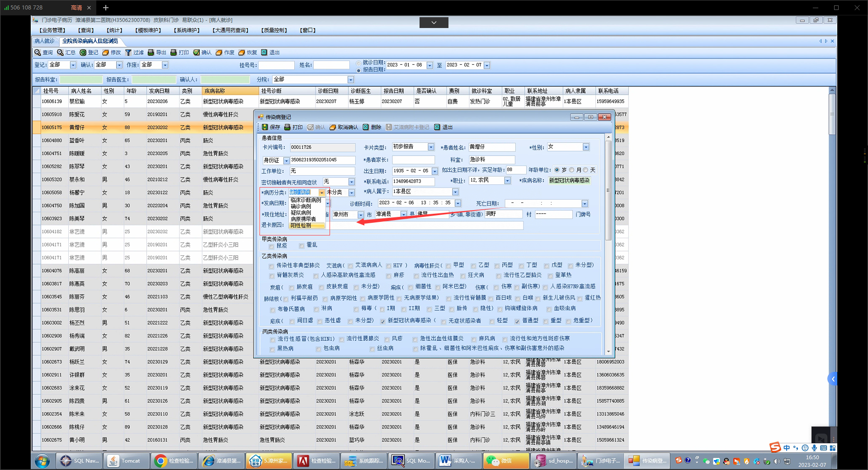Click the 导出 export icon
Viewport: 868px width, 470px height.
[x=151, y=53]
